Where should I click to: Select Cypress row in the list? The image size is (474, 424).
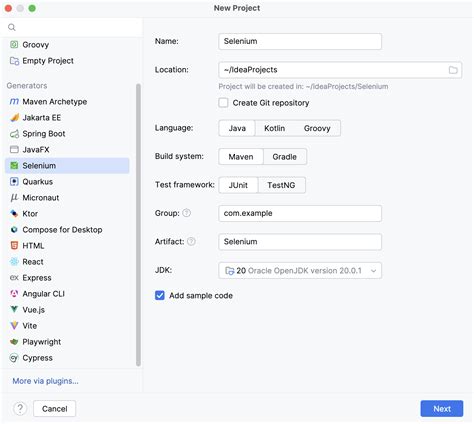coord(67,358)
